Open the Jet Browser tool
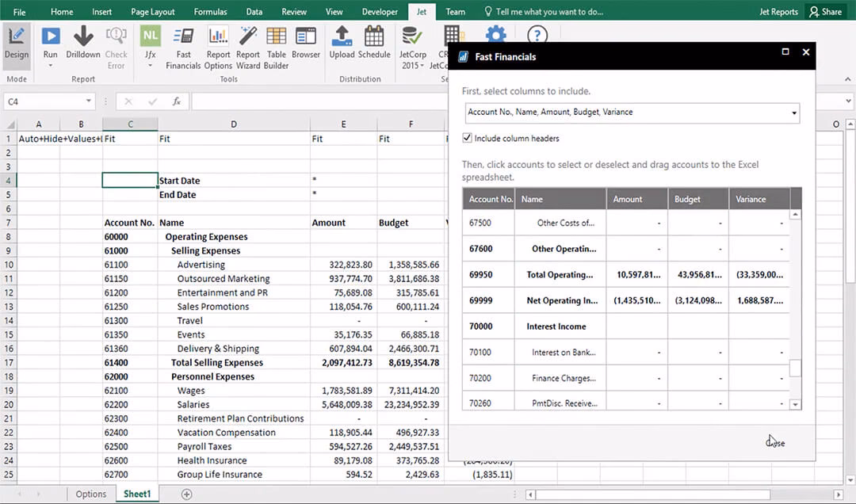Screen dimensions: 856x504 tap(306, 43)
